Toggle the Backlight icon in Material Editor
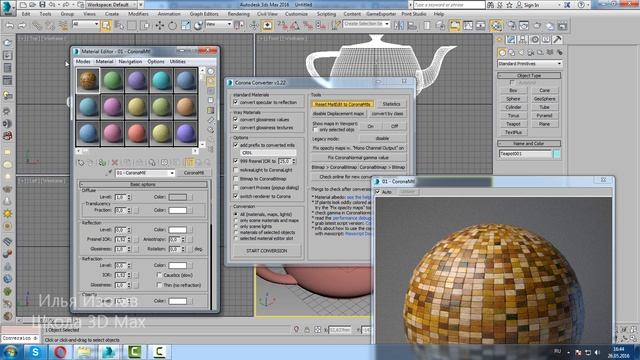Screen dimensions: 640x360 [x=211, y=81]
